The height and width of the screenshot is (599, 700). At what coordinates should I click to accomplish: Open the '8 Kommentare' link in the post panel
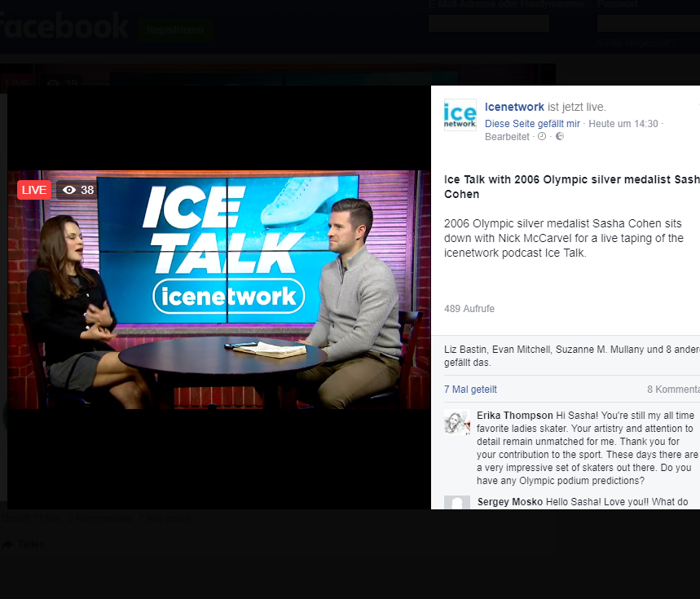click(x=674, y=390)
